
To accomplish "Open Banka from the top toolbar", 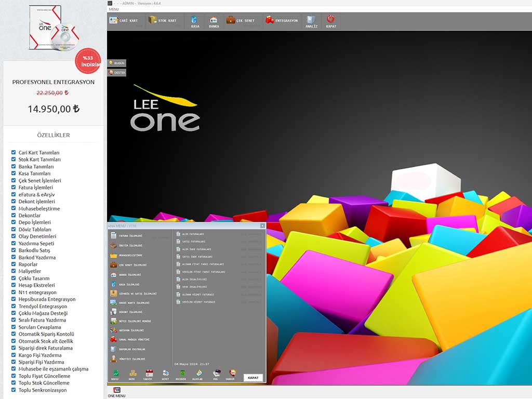I will tap(214, 21).
